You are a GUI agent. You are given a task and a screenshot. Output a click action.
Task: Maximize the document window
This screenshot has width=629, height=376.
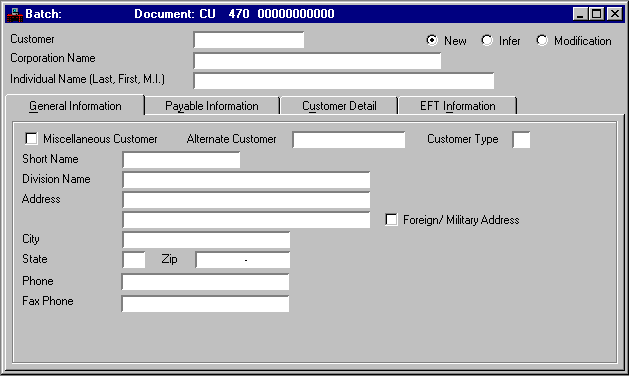(x=597, y=14)
